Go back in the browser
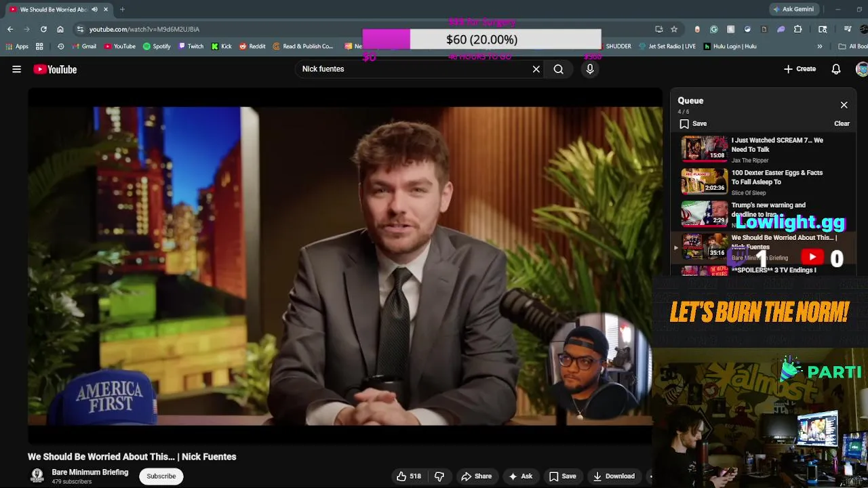This screenshot has width=868, height=488. pyautogui.click(x=10, y=29)
